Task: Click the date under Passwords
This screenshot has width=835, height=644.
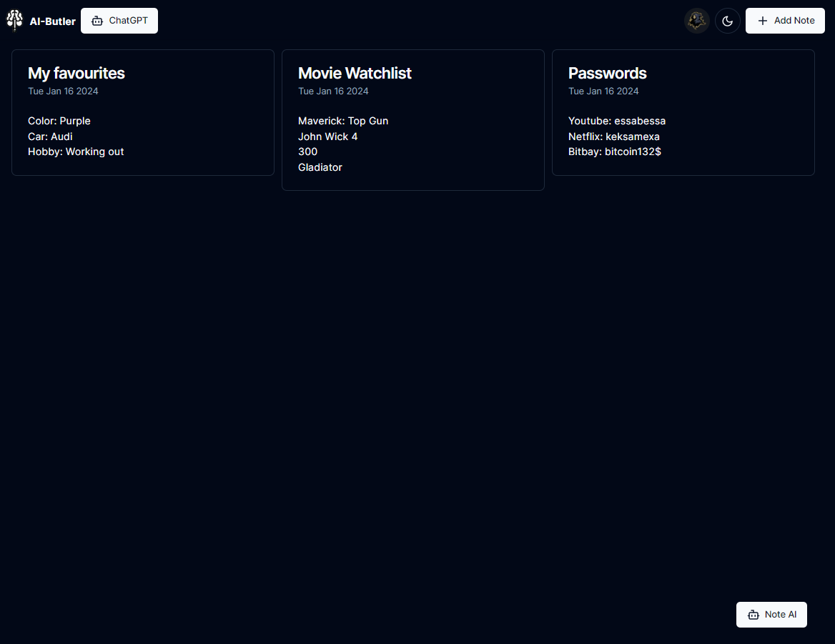Action: 603,91
